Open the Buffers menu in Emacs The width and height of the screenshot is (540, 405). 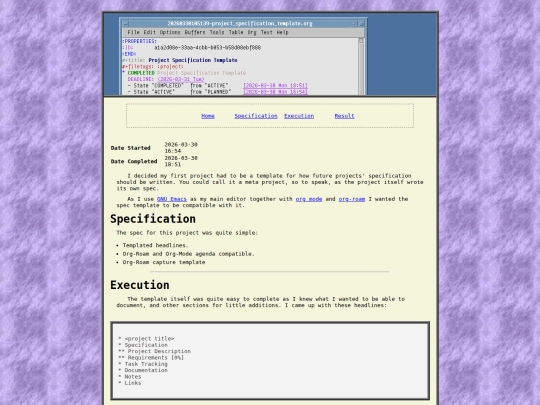195,32
